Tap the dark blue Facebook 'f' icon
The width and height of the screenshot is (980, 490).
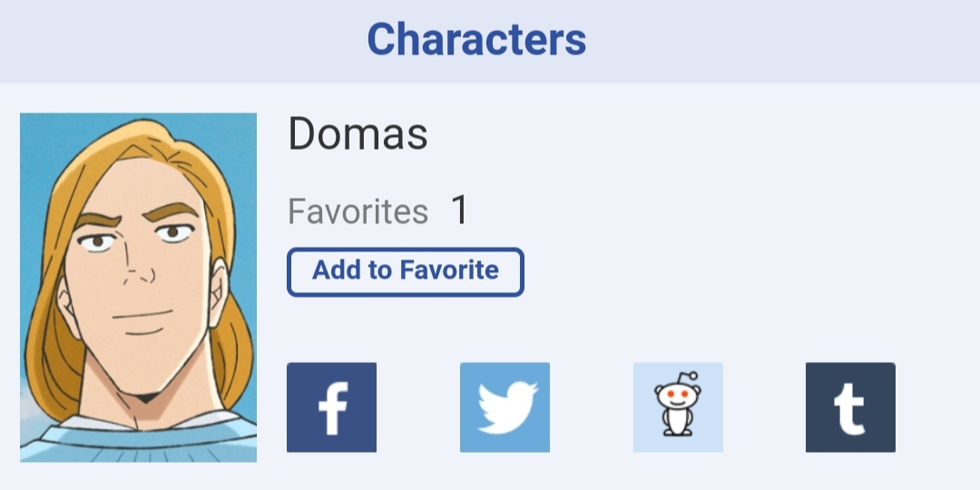pyautogui.click(x=331, y=407)
